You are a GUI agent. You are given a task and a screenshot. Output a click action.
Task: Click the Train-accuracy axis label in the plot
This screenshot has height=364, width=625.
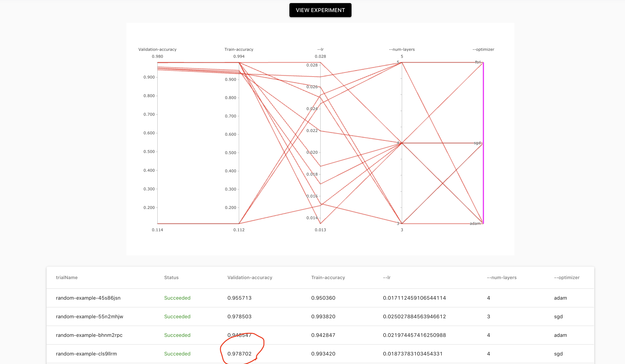pyautogui.click(x=239, y=49)
